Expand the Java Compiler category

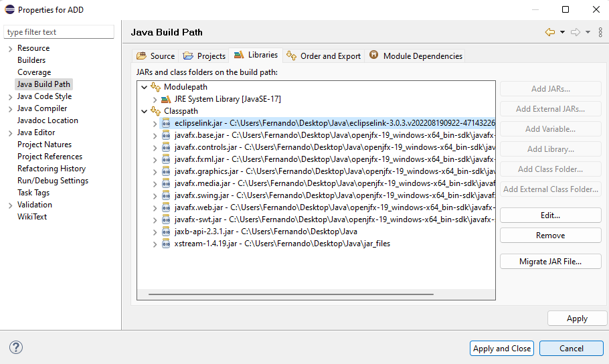click(11, 109)
